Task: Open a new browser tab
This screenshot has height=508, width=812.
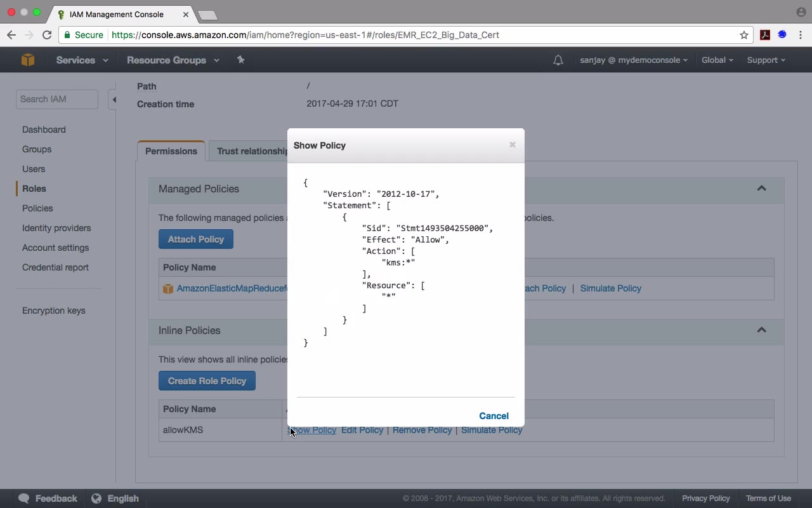Action: click(207, 15)
